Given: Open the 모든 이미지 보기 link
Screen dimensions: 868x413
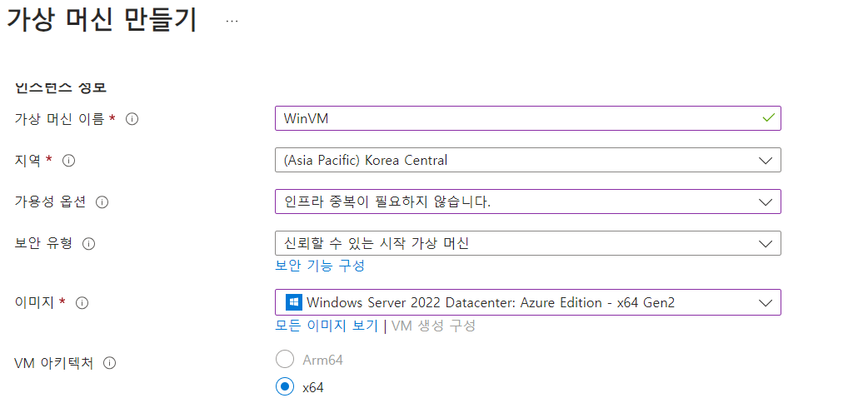Looking at the screenshot, I should [x=327, y=326].
